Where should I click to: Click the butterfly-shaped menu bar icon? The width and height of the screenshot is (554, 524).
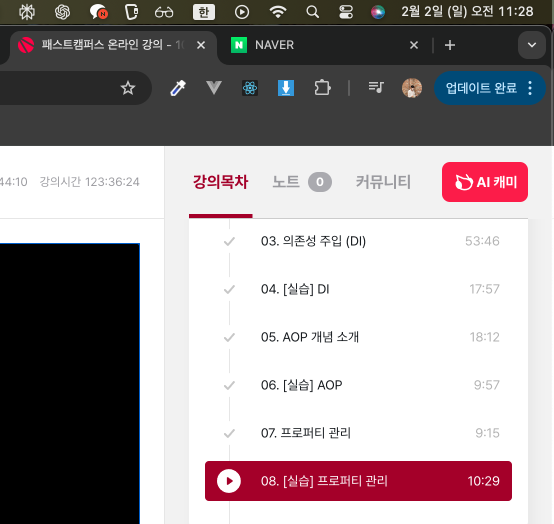27,12
